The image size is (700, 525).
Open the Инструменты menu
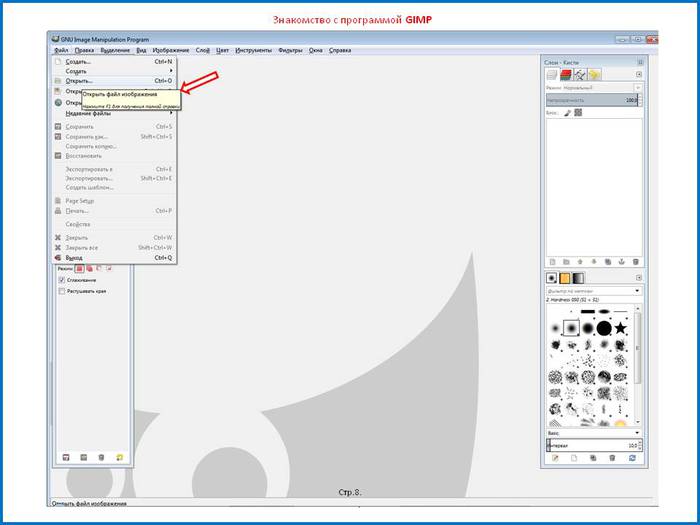(x=254, y=50)
